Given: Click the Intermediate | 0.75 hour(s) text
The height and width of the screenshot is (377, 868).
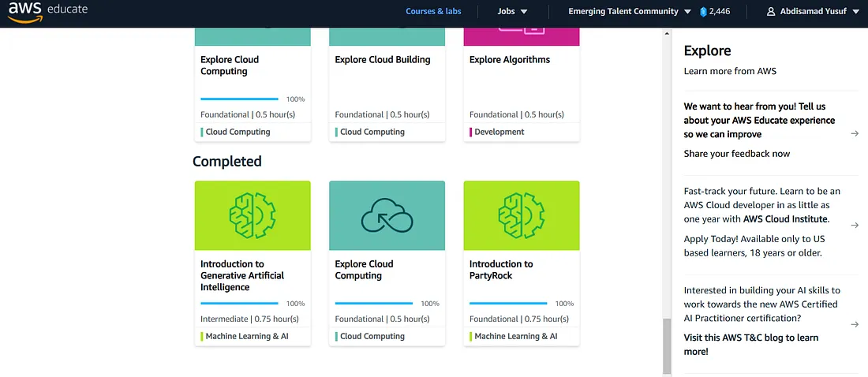Looking at the screenshot, I should (249, 319).
